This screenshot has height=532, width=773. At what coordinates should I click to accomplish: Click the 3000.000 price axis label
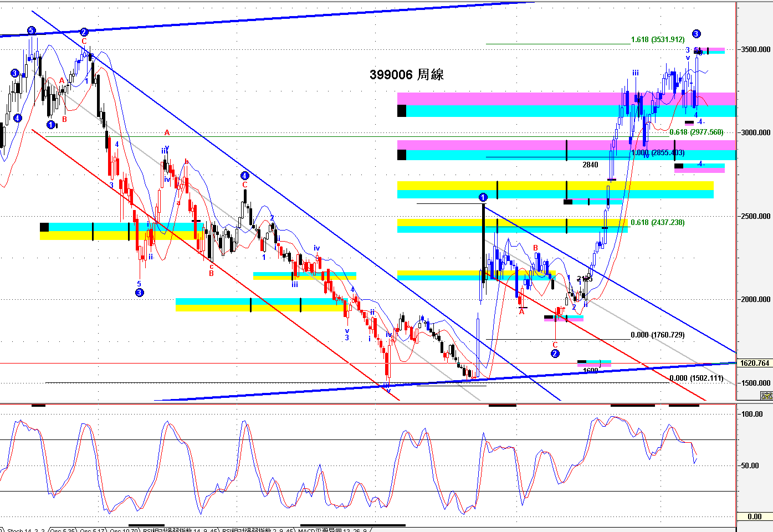756,132
